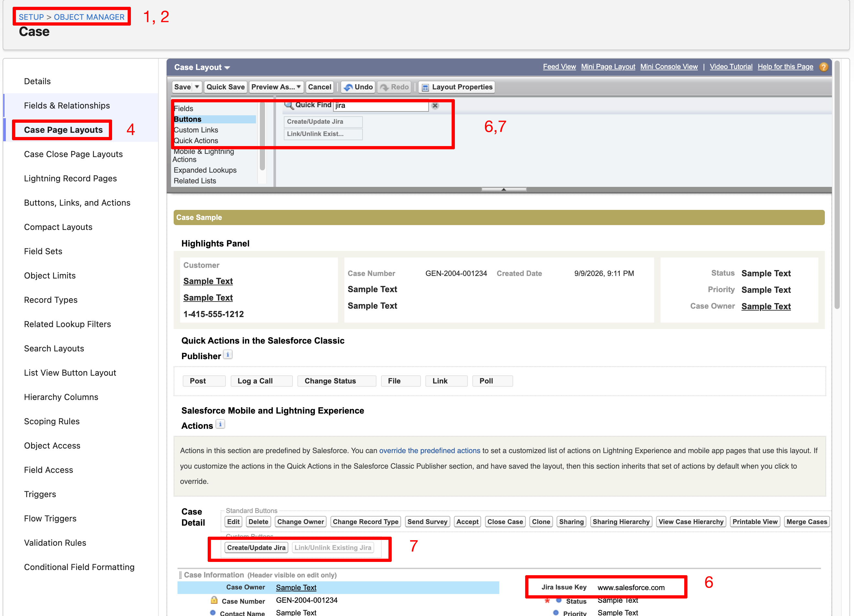This screenshot has height=616, width=854.
Task: Clear the Quick Find search with X icon
Action: click(x=435, y=106)
